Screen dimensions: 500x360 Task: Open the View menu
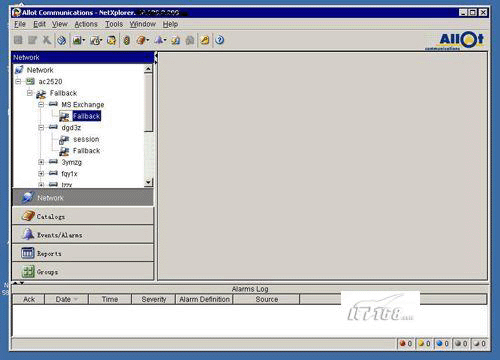tap(60, 24)
